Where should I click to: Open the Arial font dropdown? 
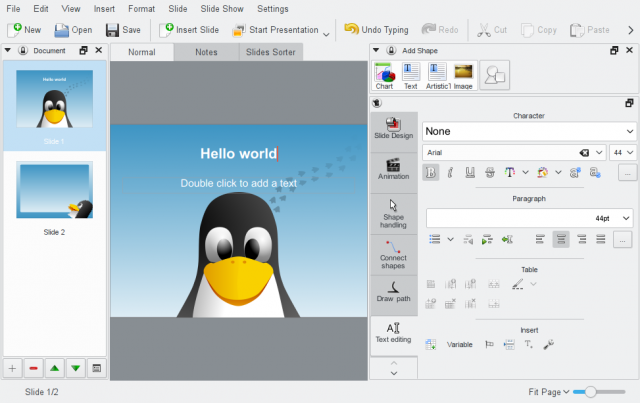coord(599,153)
